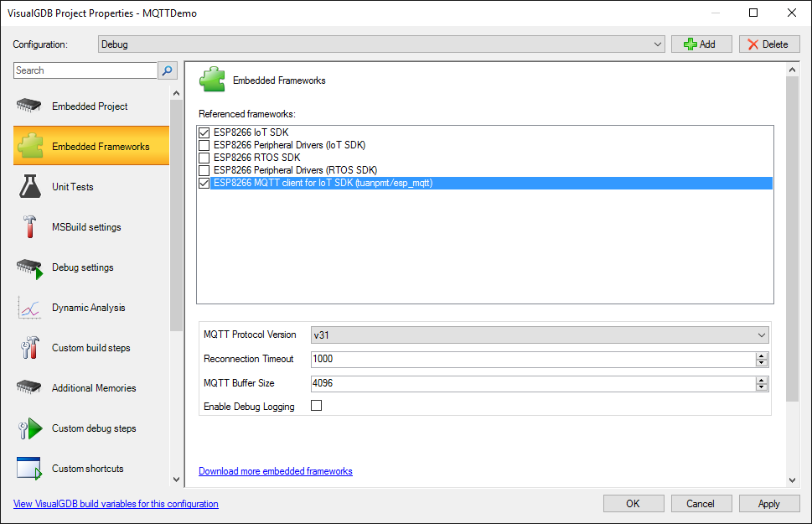The height and width of the screenshot is (524, 812).
Task: Decrease the Reconnection Timeout value
Action: [761, 363]
